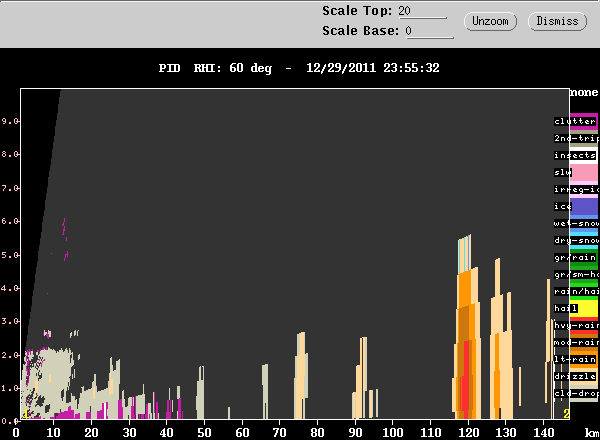This screenshot has height=440, width=600.
Task: Click the 'lt-rain' legend label
Action: [575, 360]
